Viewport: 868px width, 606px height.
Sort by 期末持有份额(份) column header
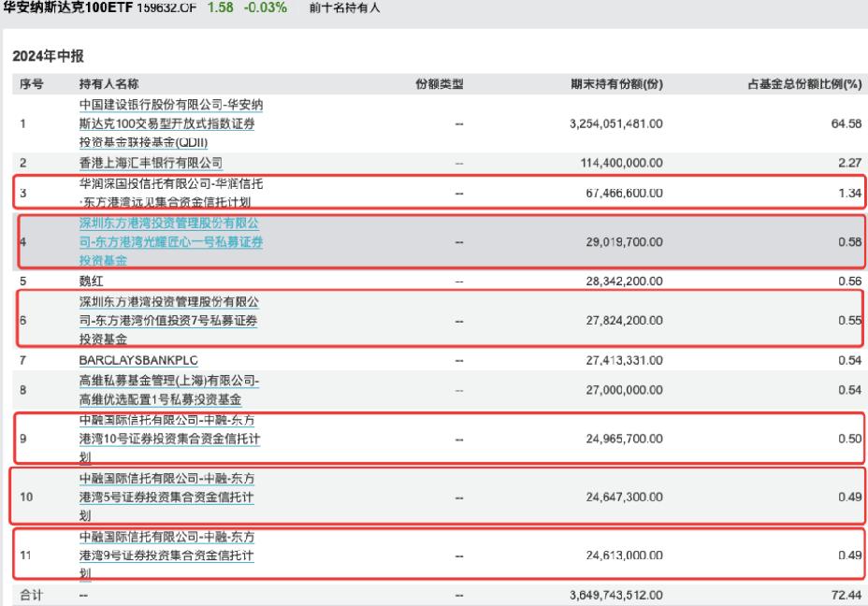tap(616, 85)
